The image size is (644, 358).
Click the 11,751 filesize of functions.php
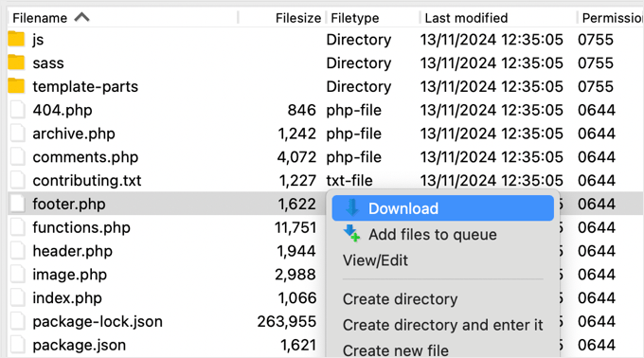click(x=295, y=227)
